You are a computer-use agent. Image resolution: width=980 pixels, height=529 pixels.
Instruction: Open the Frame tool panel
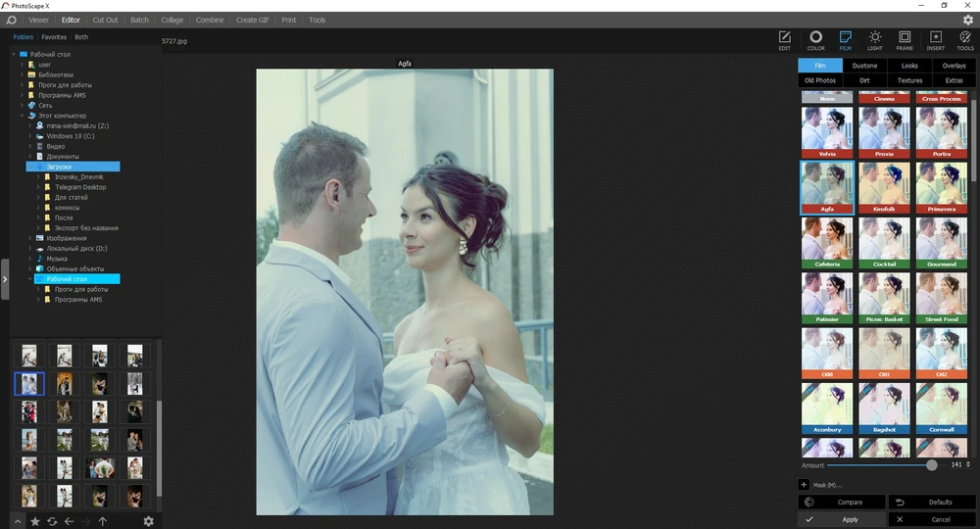point(905,39)
